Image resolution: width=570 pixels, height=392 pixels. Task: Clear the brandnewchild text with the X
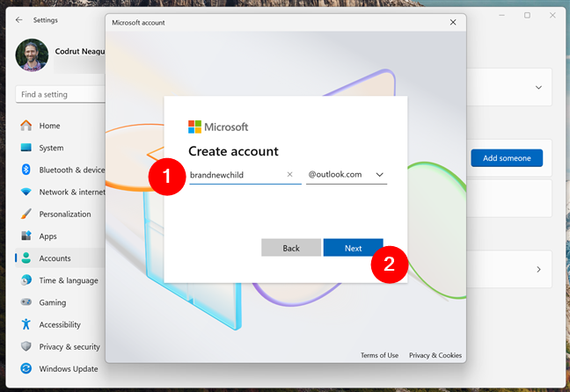(x=289, y=174)
